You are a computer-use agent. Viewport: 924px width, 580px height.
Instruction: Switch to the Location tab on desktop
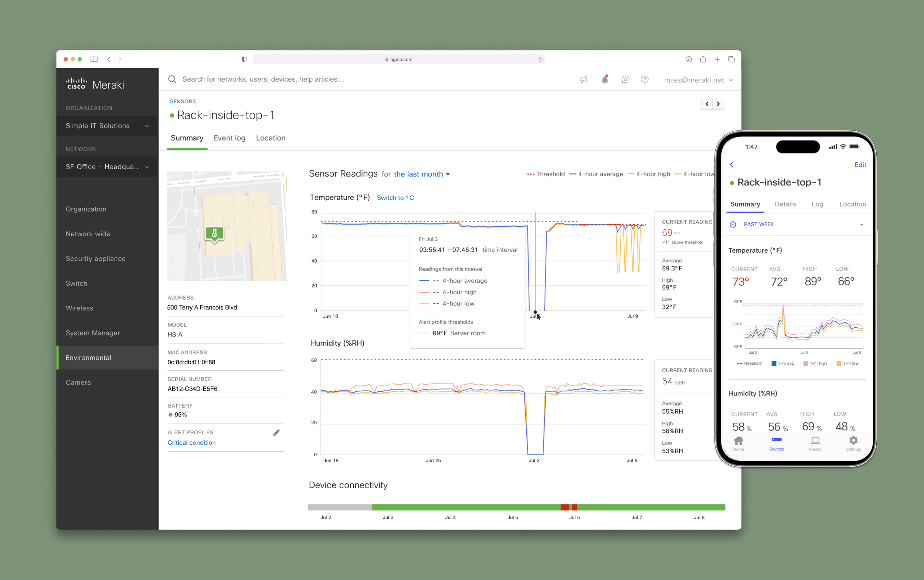(271, 138)
